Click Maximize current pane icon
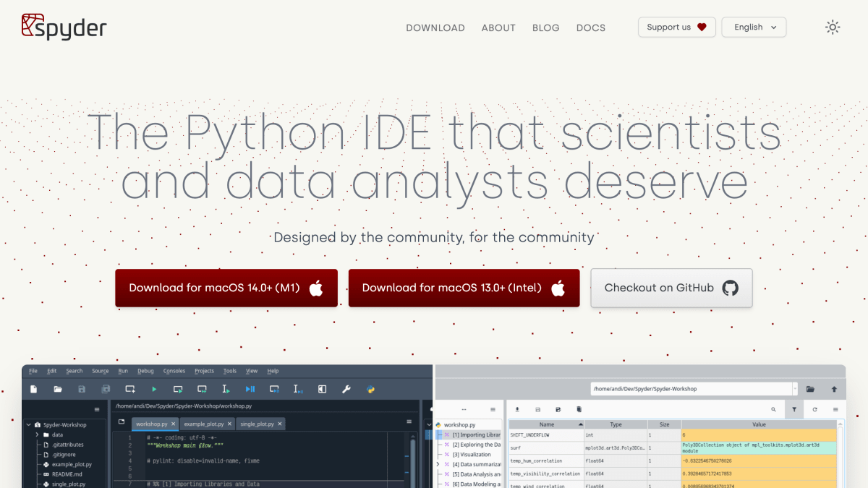Viewport: 868px width, 488px height. [323, 389]
